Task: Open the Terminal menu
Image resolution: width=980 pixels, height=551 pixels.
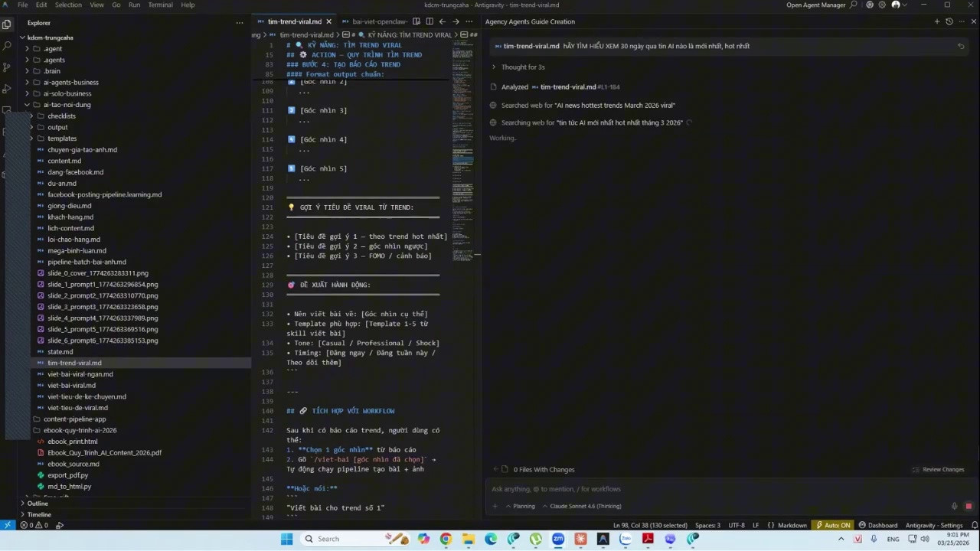Action: tap(160, 5)
